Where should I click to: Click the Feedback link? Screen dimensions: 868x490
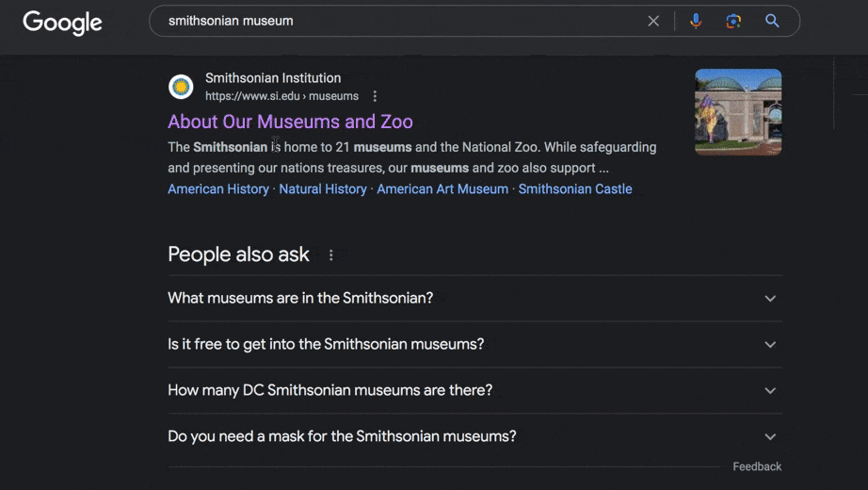coord(757,466)
